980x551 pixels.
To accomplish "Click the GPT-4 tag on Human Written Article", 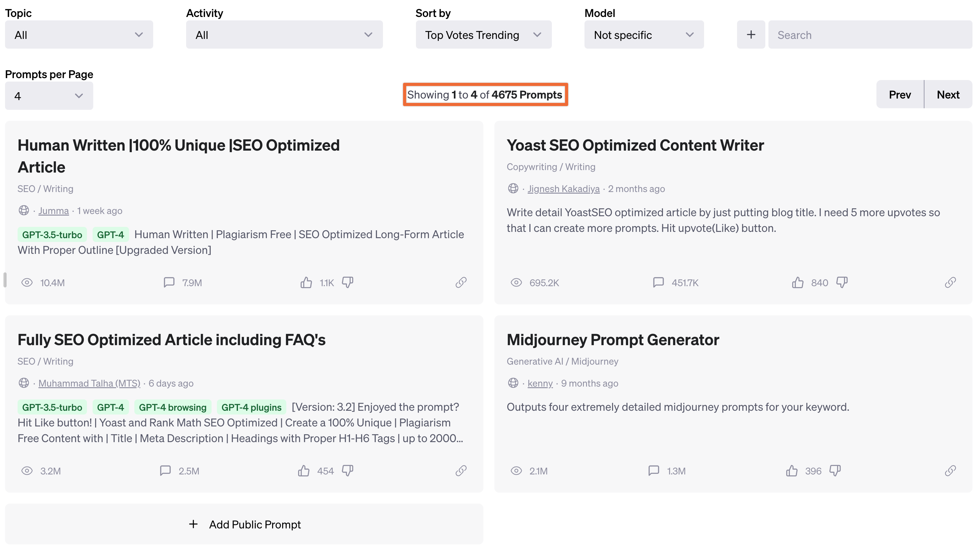I will [x=110, y=234].
